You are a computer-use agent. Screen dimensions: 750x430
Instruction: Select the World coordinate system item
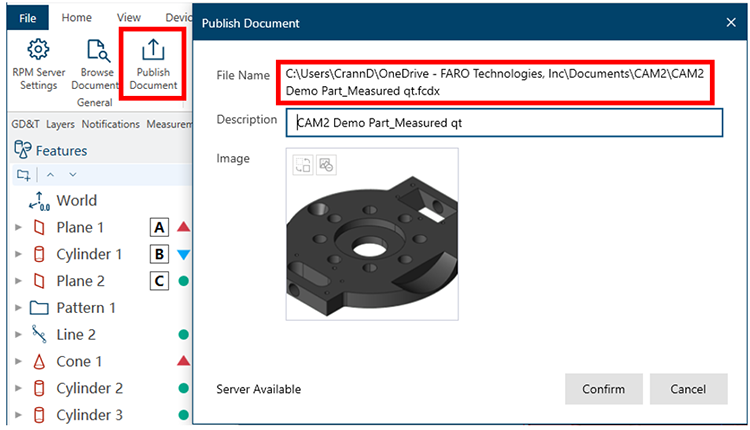(x=76, y=200)
